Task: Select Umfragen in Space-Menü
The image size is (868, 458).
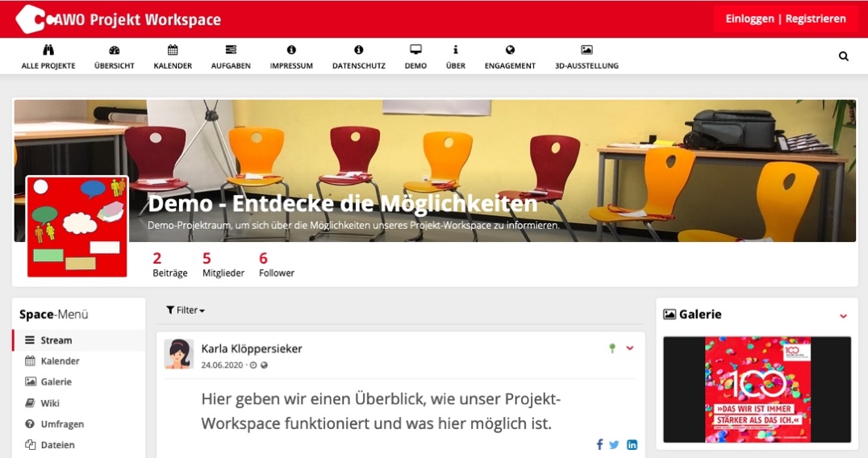Action: click(78, 423)
